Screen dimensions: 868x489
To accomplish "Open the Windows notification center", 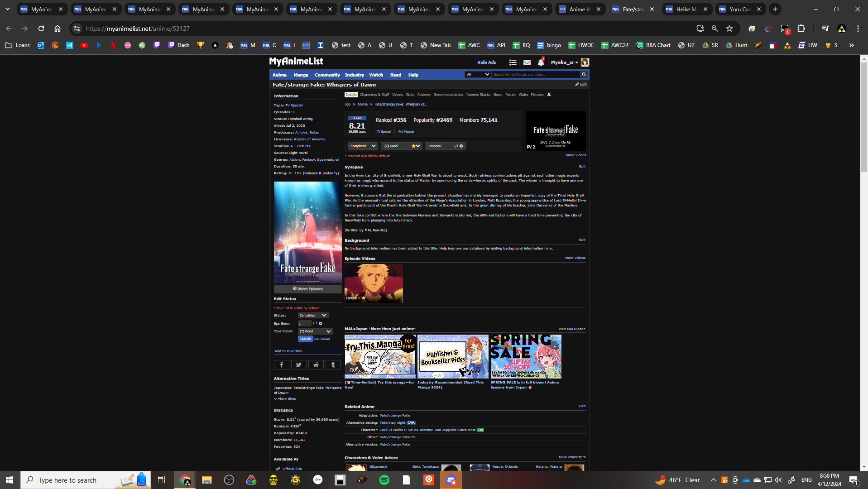I will 854,480.
